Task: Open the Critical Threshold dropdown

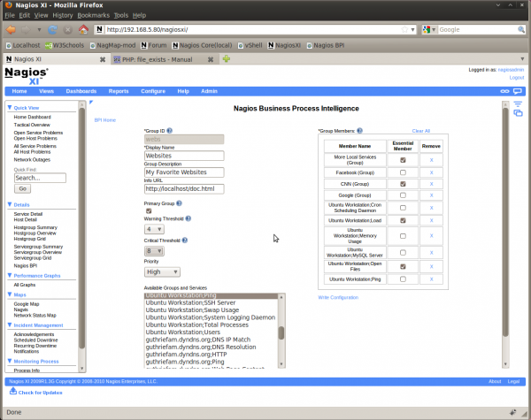Action: point(154,251)
